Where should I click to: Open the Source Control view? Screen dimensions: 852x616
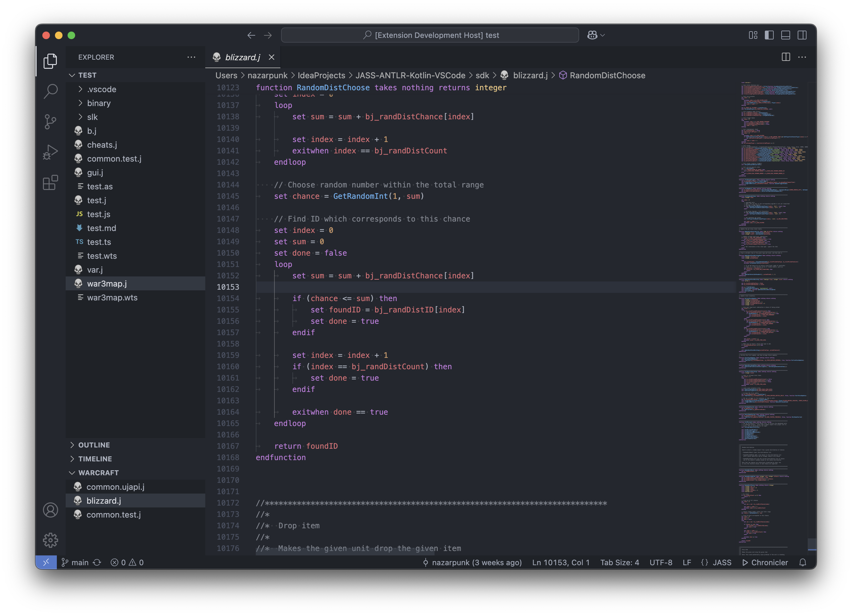50,121
